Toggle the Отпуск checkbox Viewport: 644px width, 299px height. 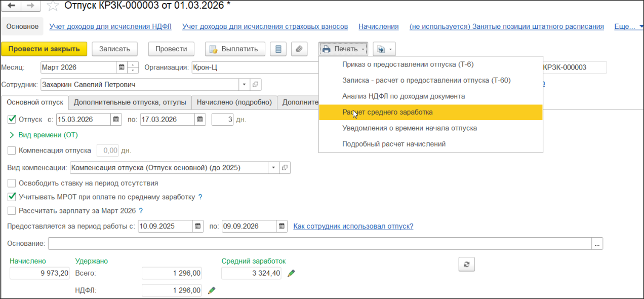(x=12, y=120)
